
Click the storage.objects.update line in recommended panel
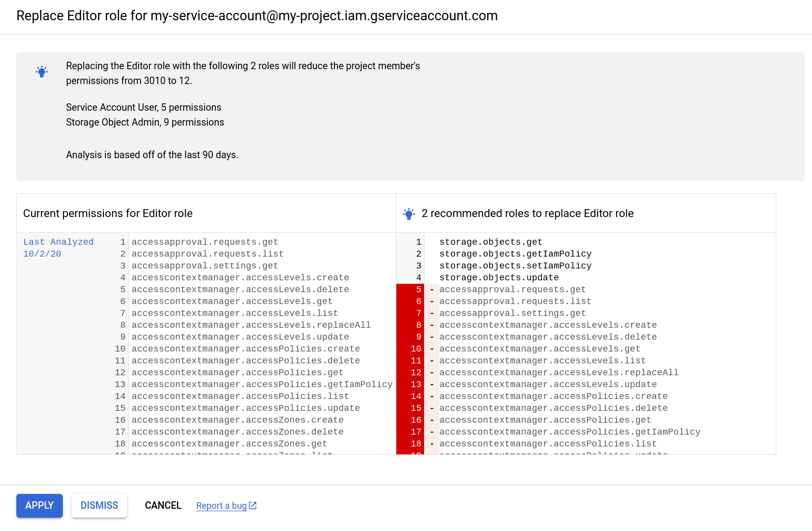coord(499,277)
